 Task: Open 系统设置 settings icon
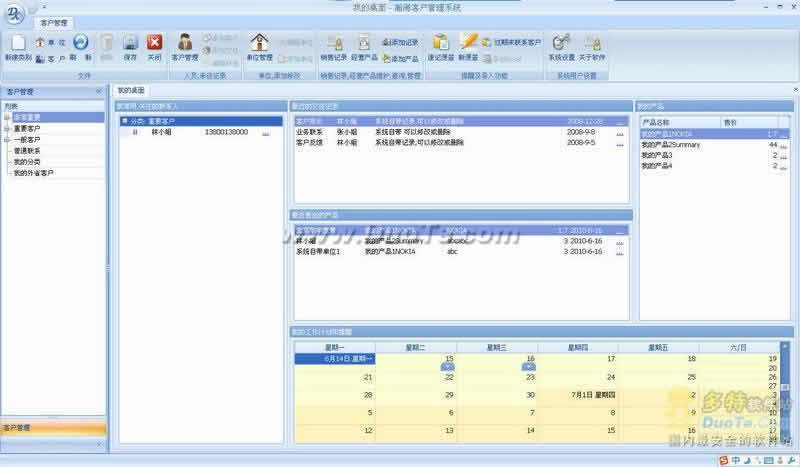(561, 47)
